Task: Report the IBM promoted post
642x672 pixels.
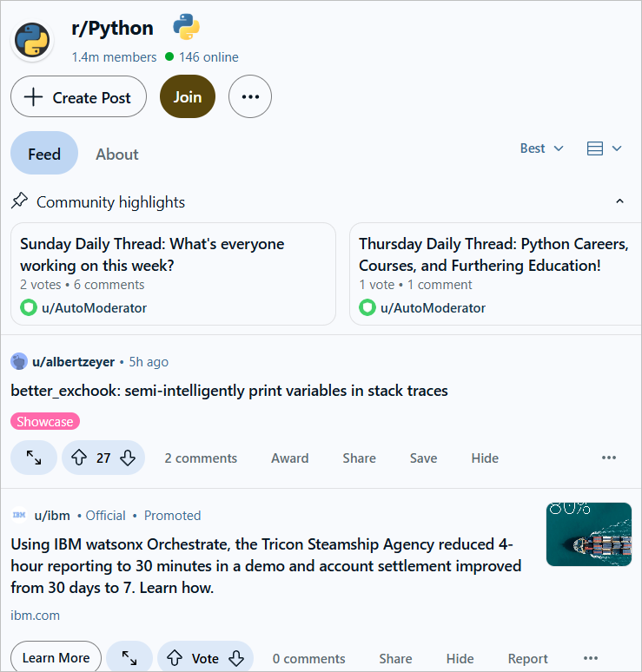Action: pos(528,658)
